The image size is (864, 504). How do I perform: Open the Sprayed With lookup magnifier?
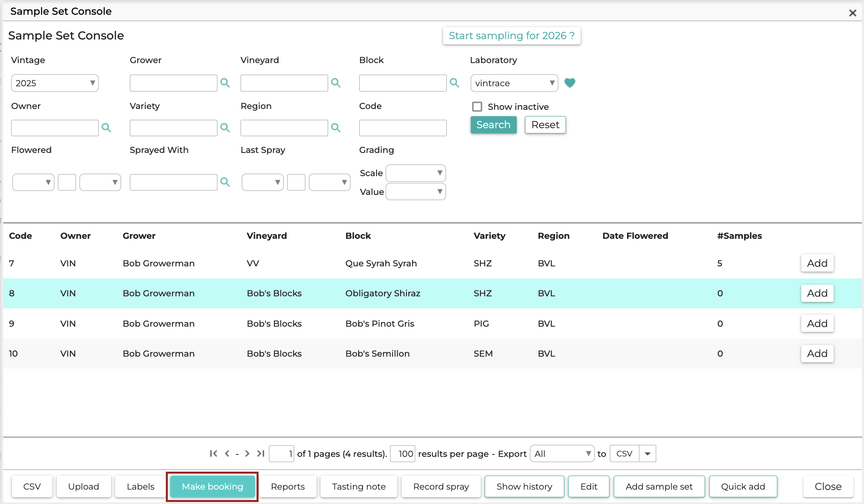click(x=225, y=182)
